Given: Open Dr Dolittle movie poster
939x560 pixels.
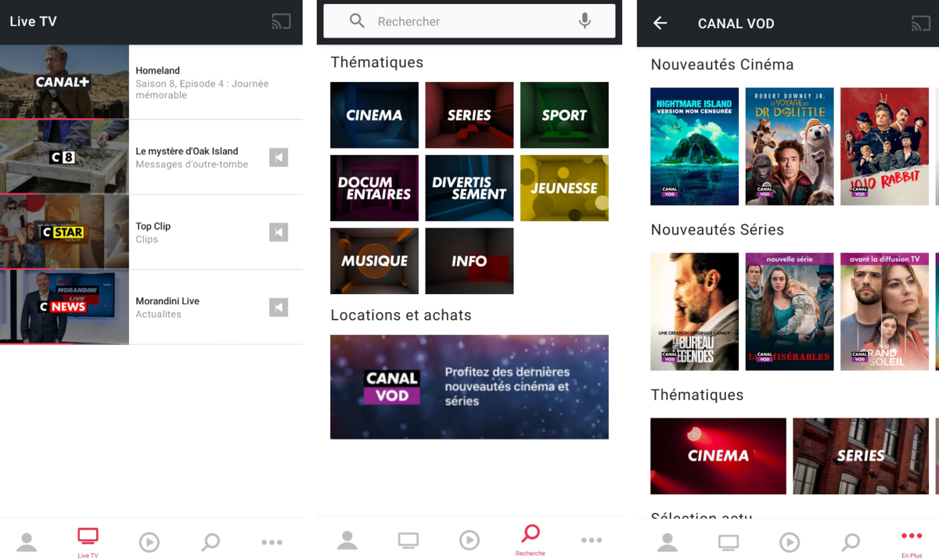Looking at the screenshot, I should coord(790,146).
